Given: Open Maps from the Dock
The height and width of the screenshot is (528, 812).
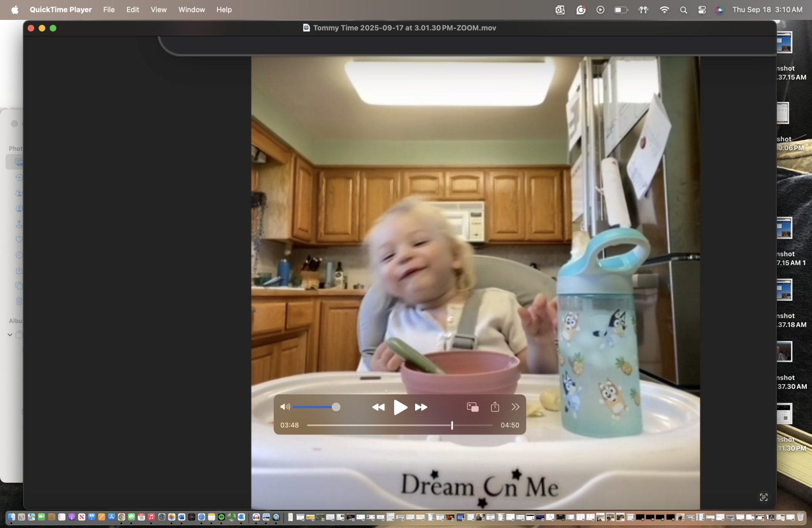Looking at the screenshot, I should [x=31, y=517].
